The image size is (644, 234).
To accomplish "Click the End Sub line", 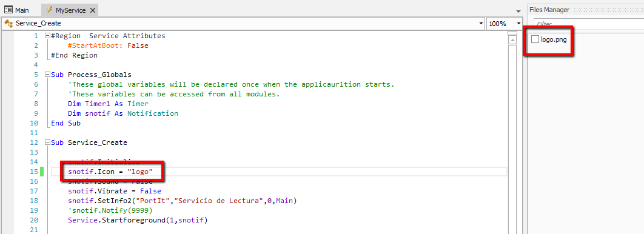I will coord(65,123).
